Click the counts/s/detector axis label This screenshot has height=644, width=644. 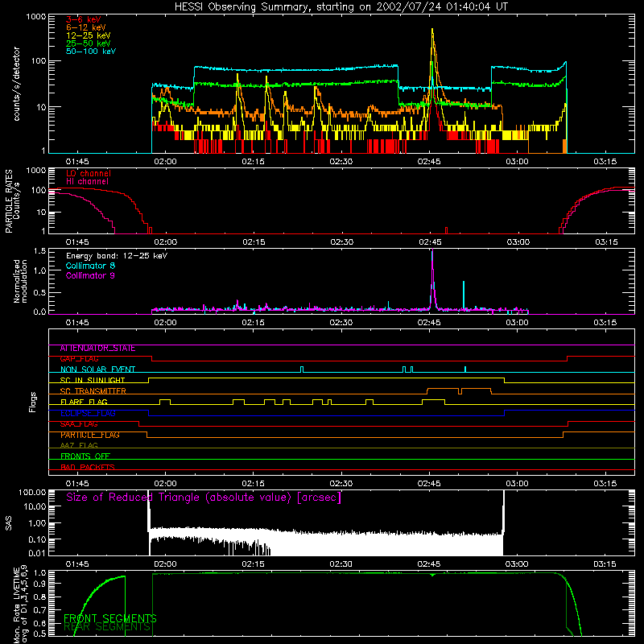[x=16, y=84]
